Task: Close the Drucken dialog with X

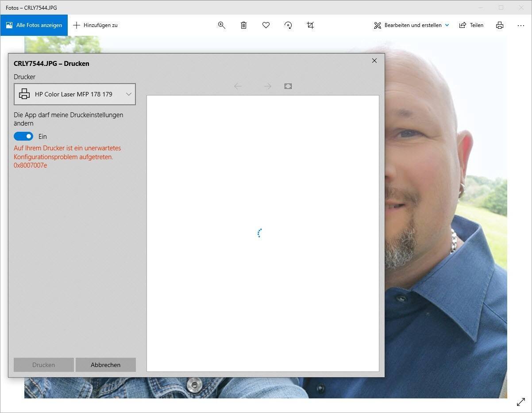Action: 374,61
